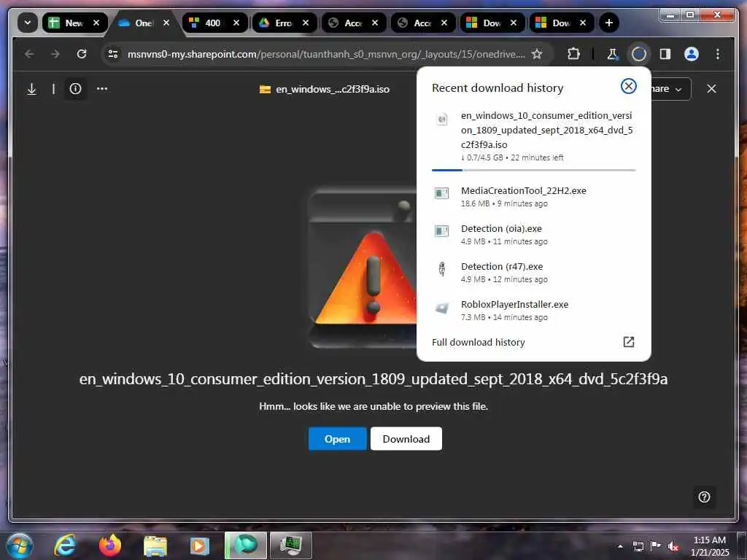
Task: Click the muted volume tray icon
Action: pos(673,547)
